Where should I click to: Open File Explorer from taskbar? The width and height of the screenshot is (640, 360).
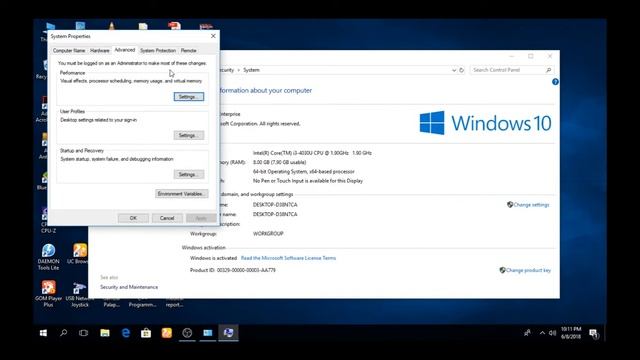point(105,333)
